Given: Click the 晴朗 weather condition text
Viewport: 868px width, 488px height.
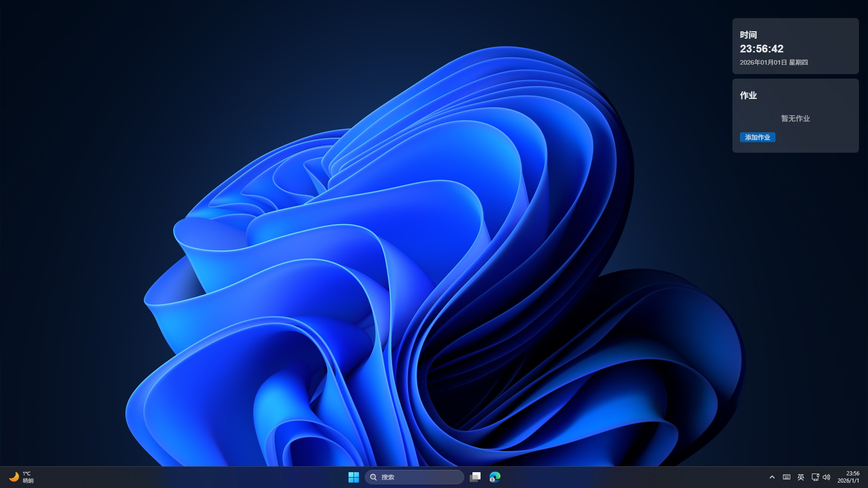Looking at the screenshot, I should [x=28, y=481].
